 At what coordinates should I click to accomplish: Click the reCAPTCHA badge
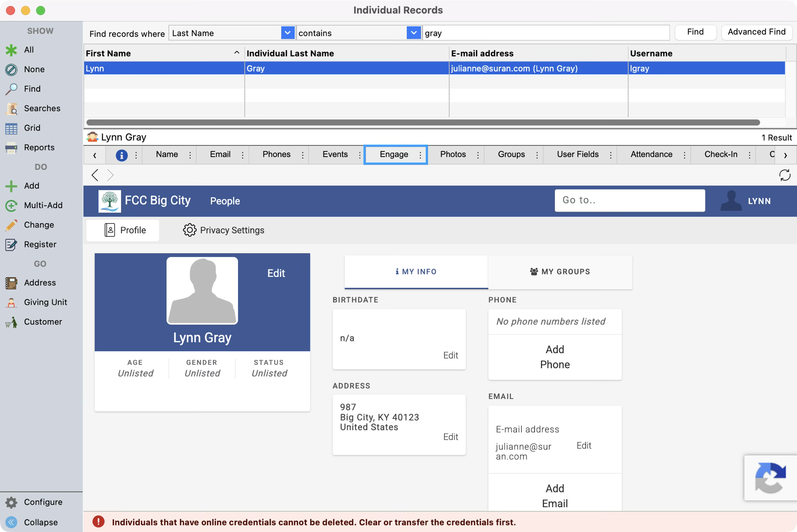770,478
